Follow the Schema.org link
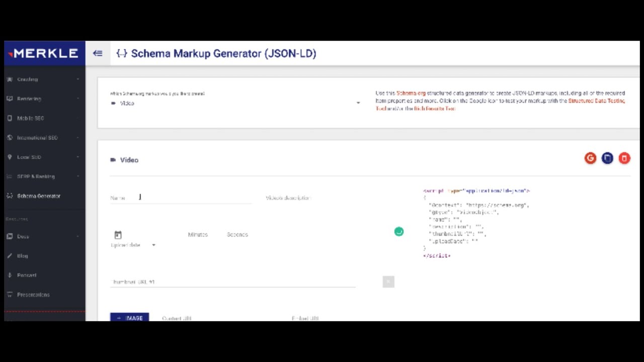644x362 pixels. pos(411,93)
